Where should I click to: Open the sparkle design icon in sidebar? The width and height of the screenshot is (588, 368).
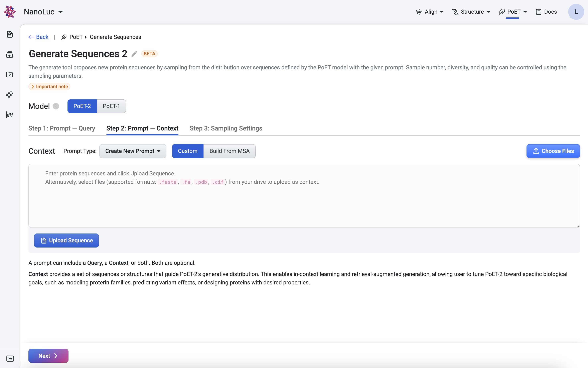tap(10, 94)
